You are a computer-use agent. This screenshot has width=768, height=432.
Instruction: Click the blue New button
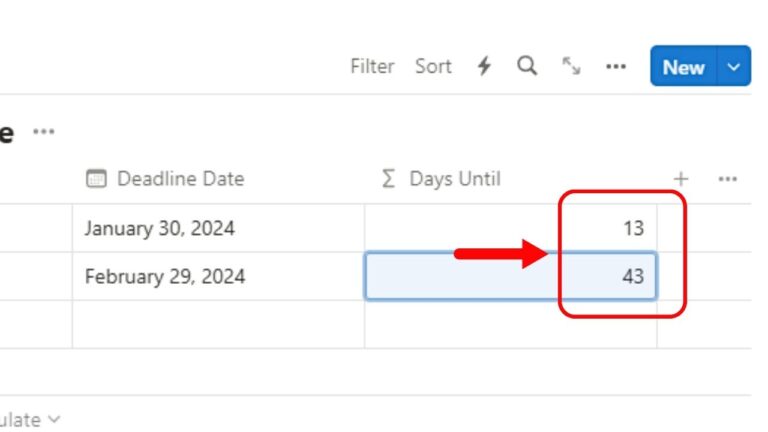(x=683, y=66)
